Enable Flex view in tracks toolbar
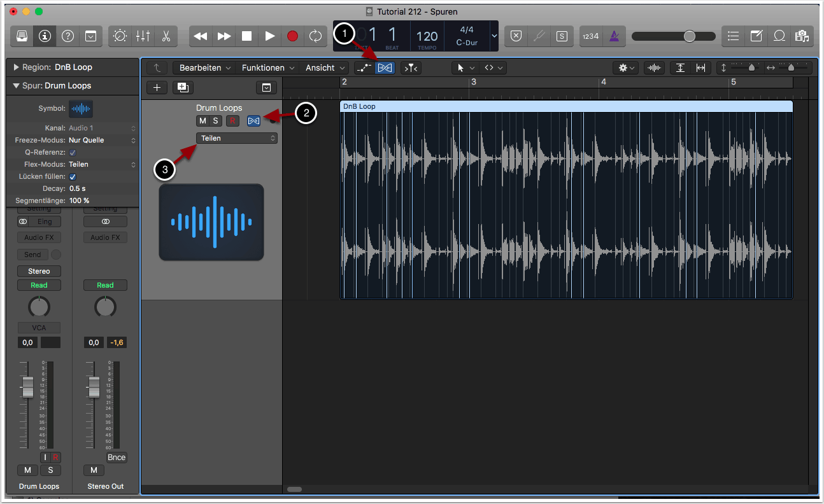This screenshot has height=504, width=824. coord(385,68)
